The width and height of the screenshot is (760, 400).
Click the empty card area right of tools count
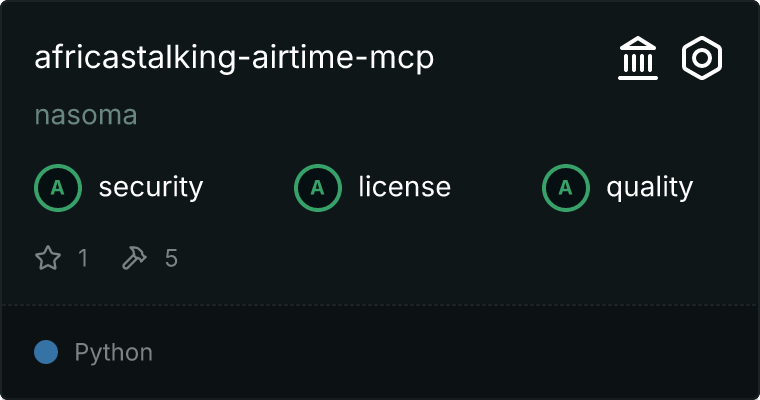point(465,258)
